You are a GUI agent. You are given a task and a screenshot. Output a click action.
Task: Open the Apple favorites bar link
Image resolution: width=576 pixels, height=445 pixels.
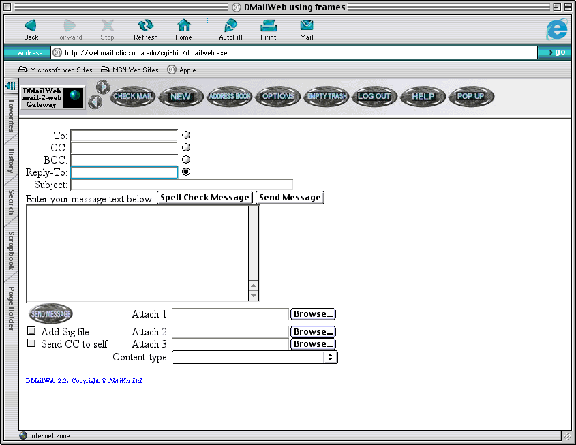pos(181,69)
